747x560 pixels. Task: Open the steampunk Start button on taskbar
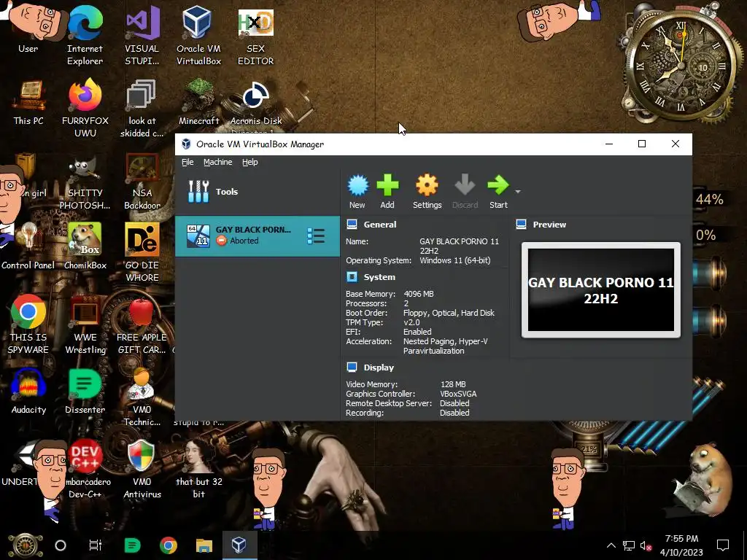[x=26, y=545]
